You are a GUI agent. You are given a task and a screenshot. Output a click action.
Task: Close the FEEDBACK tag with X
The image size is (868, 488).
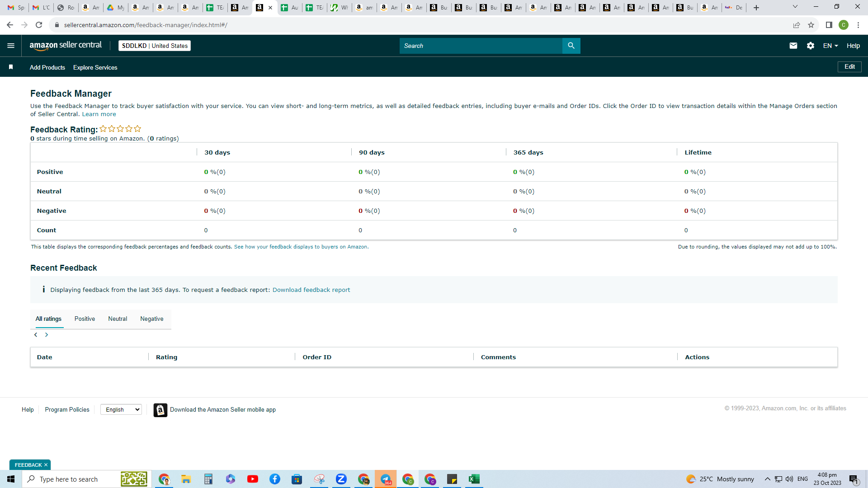[46, 465]
